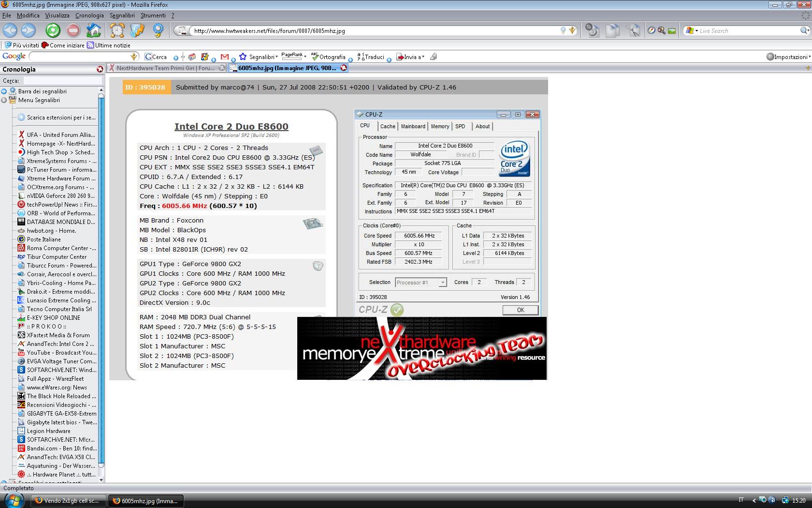812x508 pixels.
Task: Click Traduci translate button
Action: click(371, 57)
